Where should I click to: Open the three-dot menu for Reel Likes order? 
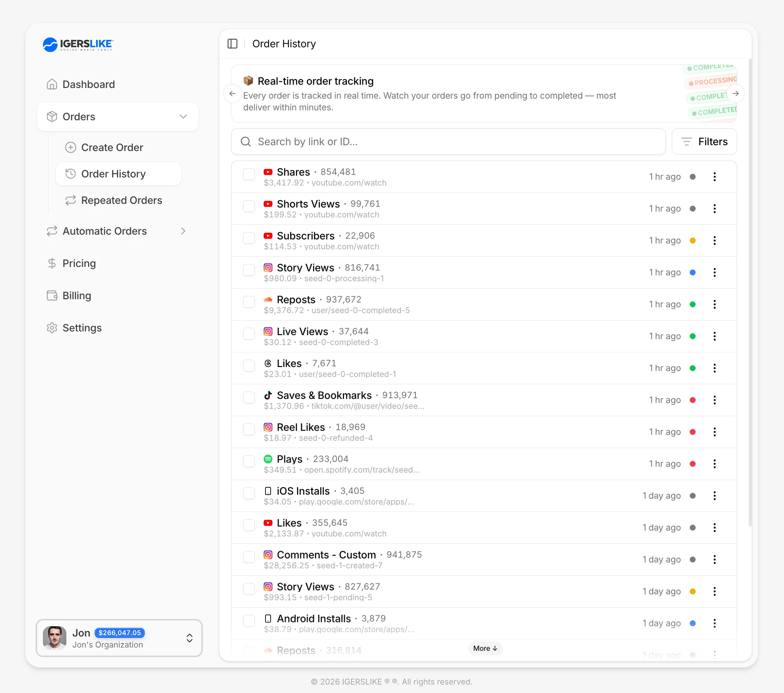(714, 432)
